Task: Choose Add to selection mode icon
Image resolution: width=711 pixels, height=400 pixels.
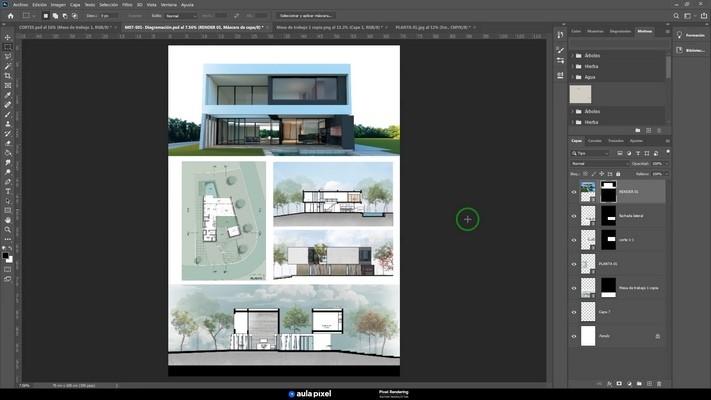Action: (55, 15)
